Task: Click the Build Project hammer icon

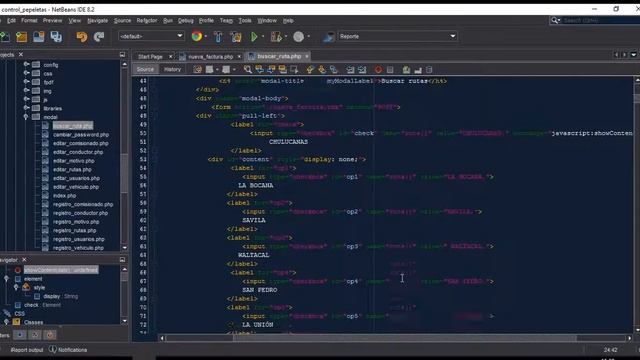Action: pyautogui.click(x=218, y=37)
